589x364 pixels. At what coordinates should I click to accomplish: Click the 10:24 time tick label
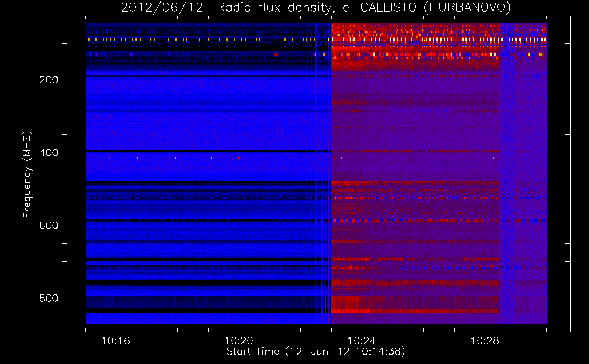(x=362, y=341)
